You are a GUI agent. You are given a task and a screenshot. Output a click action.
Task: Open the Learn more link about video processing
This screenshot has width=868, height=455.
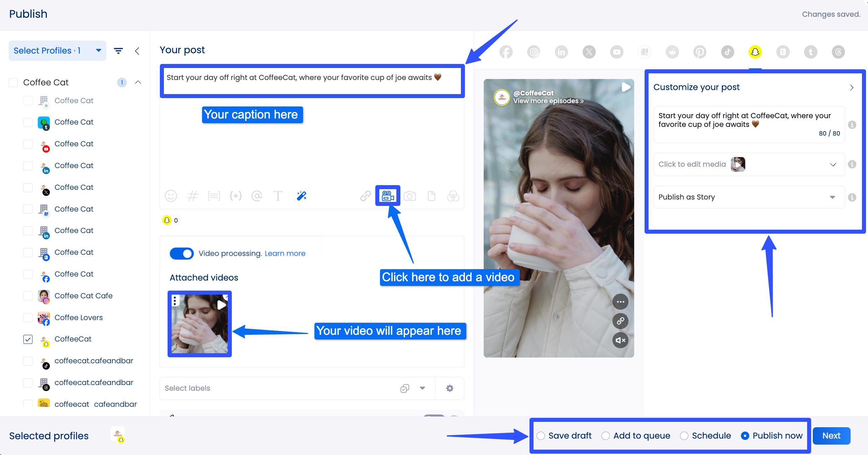(285, 253)
